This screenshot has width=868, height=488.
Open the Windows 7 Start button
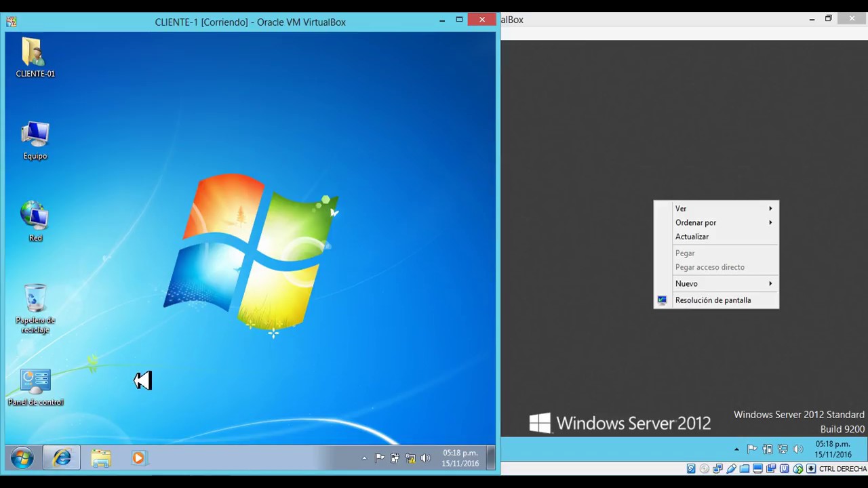click(x=22, y=458)
